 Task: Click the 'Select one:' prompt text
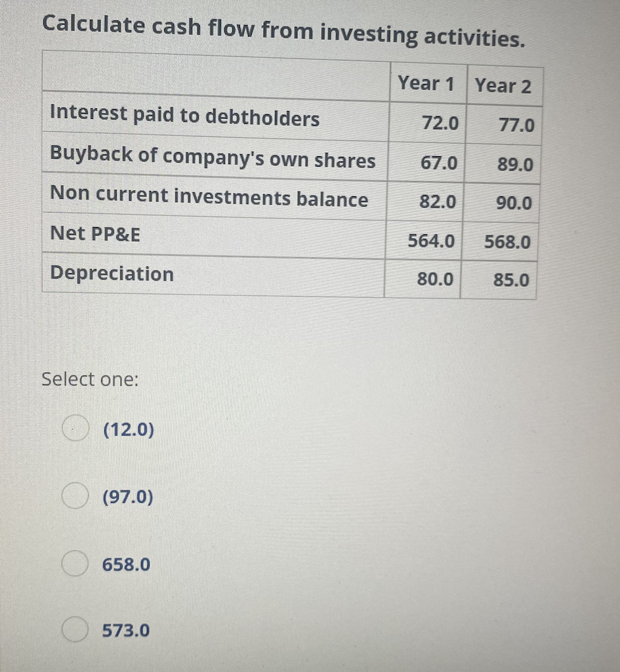(90, 379)
